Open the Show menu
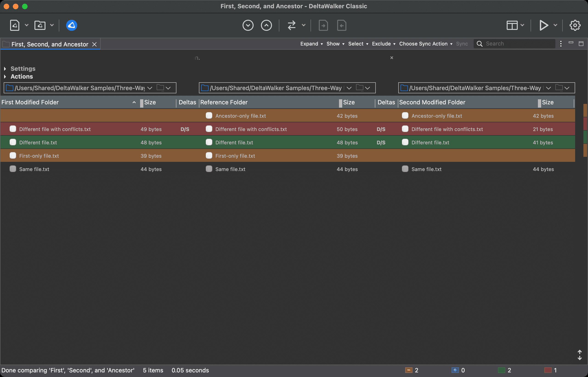Viewport: 588px width, 377px height. tap(335, 44)
